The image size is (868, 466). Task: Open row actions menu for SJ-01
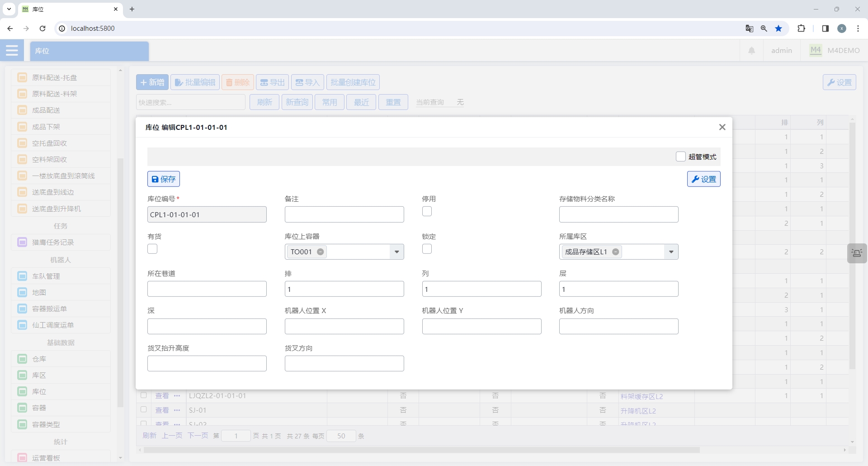pos(177,410)
